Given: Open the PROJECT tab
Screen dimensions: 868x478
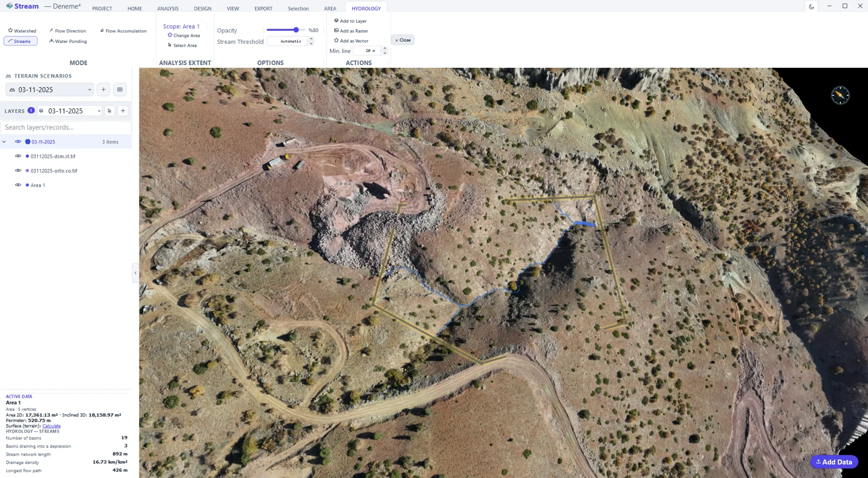Looking at the screenshot, I should (x=102, y=9).
